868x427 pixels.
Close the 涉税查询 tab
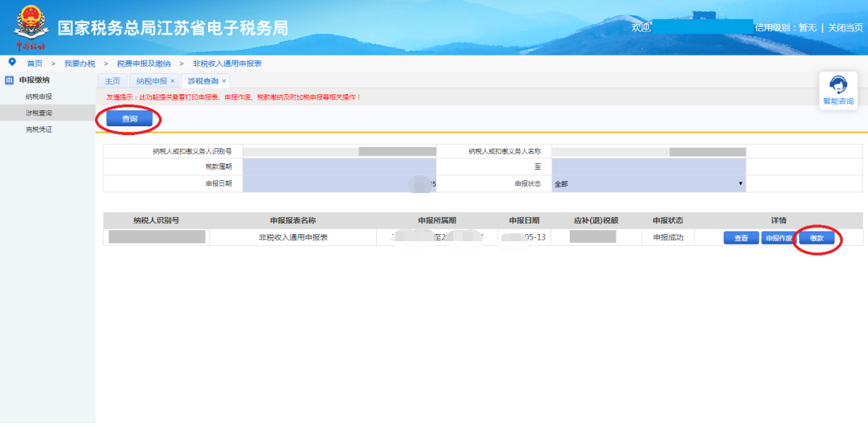point(224,81)
